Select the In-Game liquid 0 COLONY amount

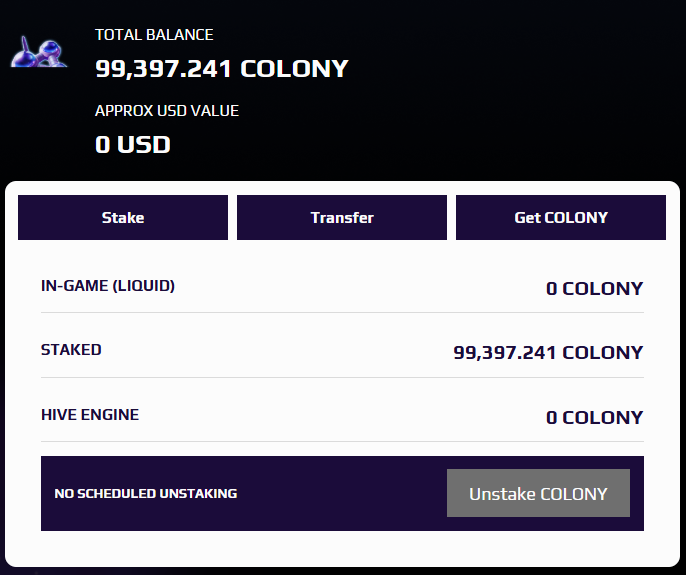pyautogui.click(x=594, y=289)
